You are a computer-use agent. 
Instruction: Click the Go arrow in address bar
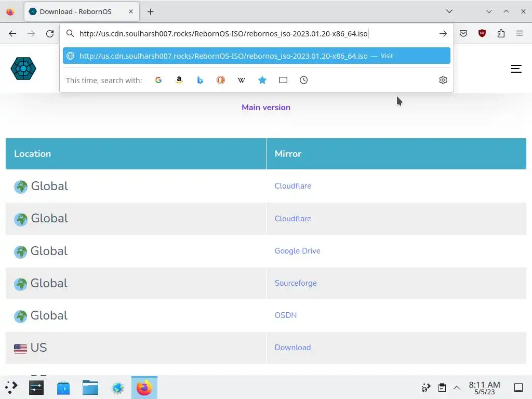pos(443,34)
